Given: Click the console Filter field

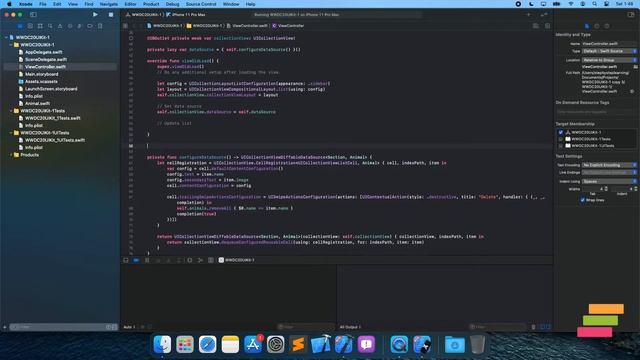Looking at the screenshot, I should pyautogui.click(x=498, y=327).
